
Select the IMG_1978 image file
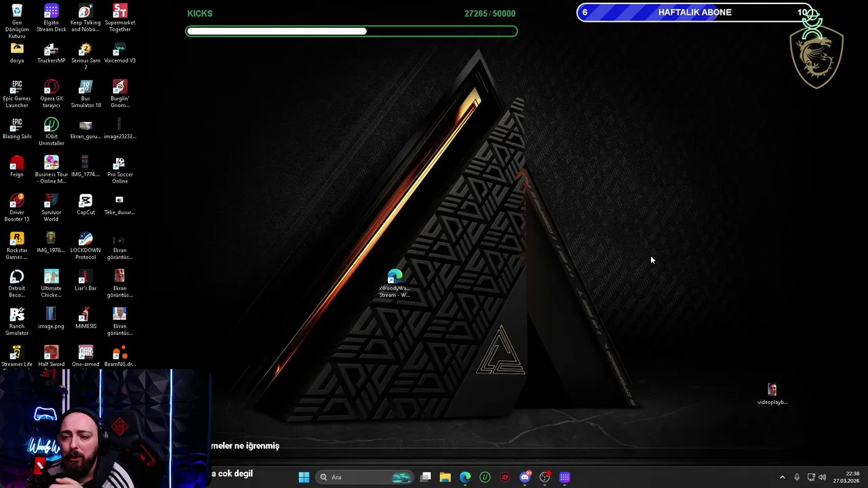pos(52,243)
